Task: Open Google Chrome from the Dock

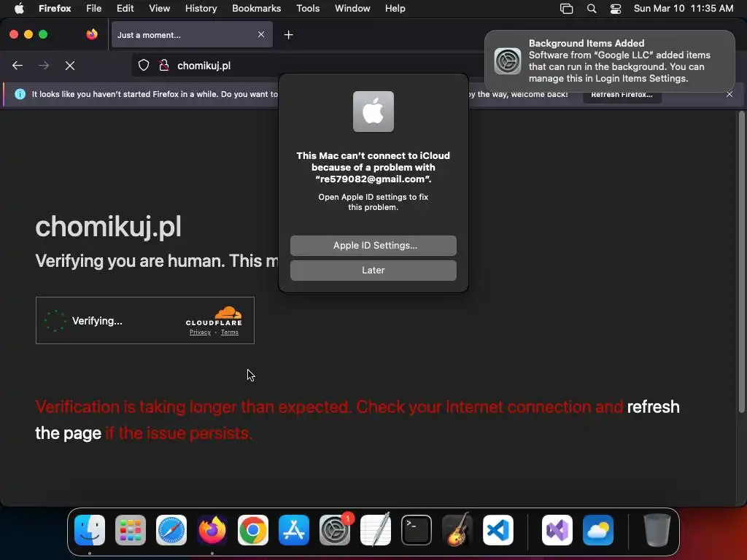Action: (x=253, y=530)
